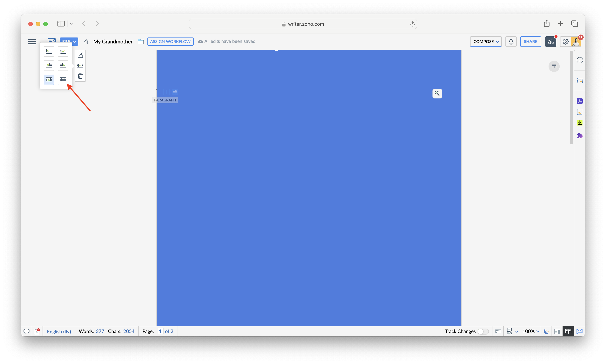Open the document info panel

pos(580,60)
